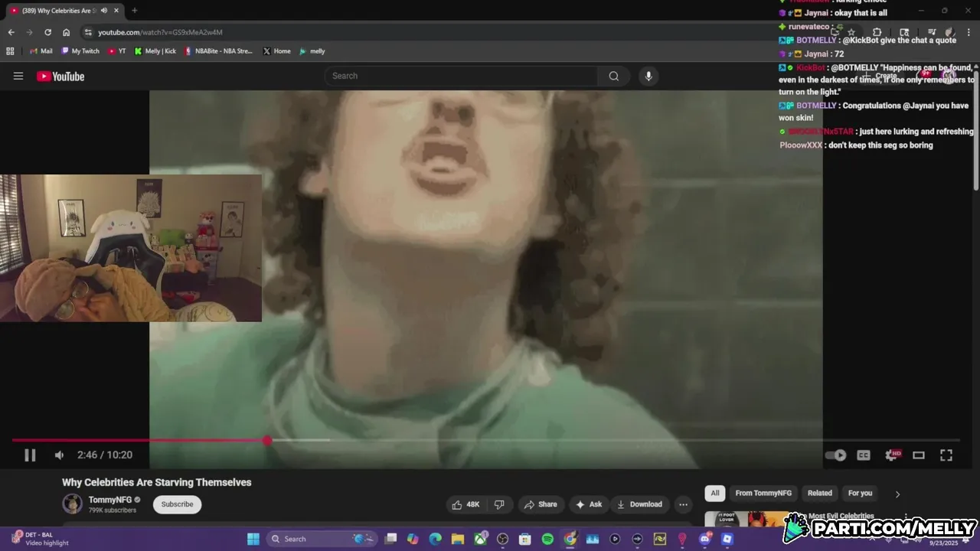Viewport: 980px width, 551px height.
Task: Open the Mail bookmark
Action: (41, 51)
